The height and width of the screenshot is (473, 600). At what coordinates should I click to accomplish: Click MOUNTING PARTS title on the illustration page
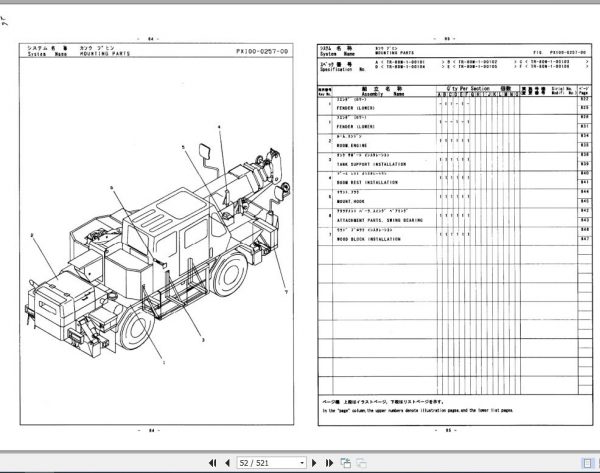tap(105, 54)
